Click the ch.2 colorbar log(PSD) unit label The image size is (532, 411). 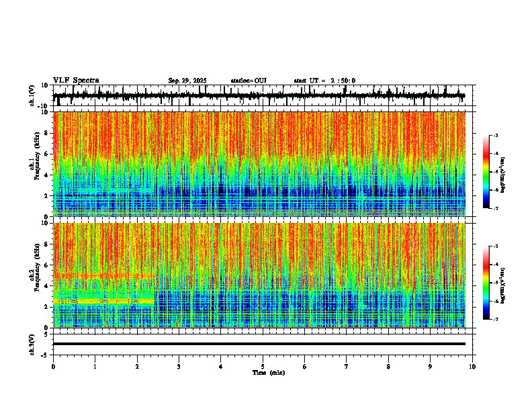[503, 285]
